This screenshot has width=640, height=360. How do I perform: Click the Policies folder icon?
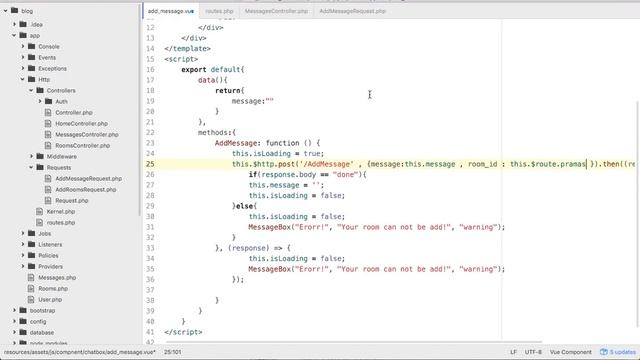(32, 256)
